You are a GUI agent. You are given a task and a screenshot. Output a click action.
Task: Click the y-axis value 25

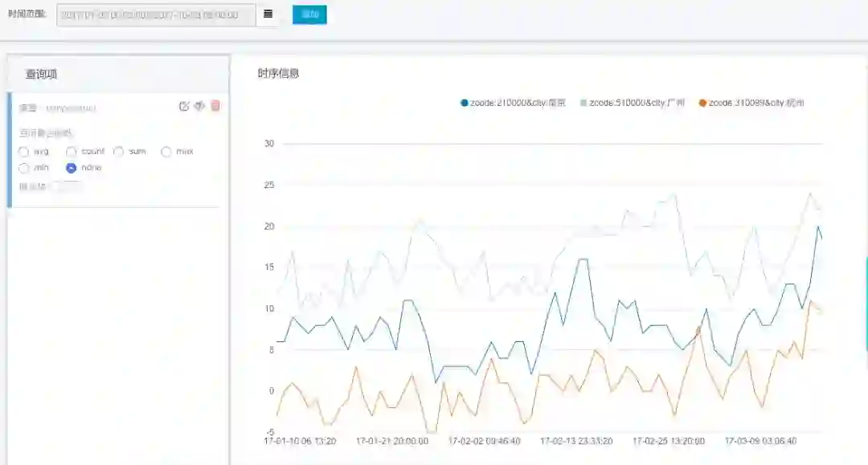tap(269, 186)
